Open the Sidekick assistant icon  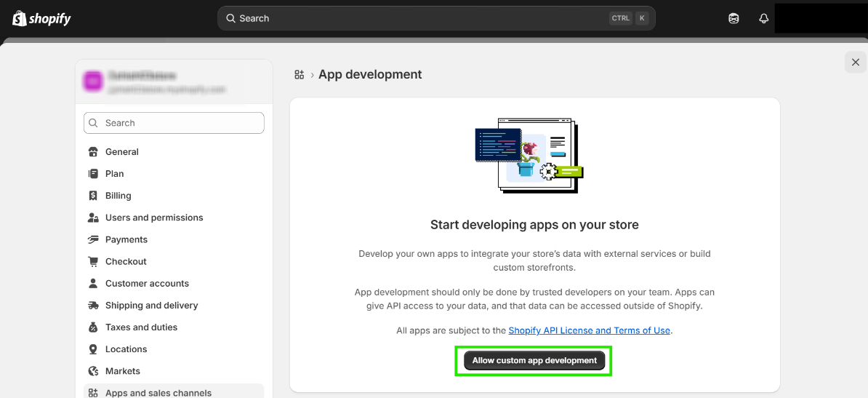(734, 18)
